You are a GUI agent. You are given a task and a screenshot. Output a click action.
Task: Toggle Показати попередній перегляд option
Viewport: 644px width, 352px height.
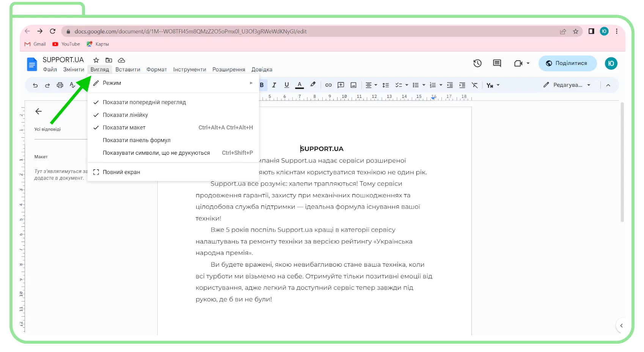pyautogui.click(x=173, y=102)
